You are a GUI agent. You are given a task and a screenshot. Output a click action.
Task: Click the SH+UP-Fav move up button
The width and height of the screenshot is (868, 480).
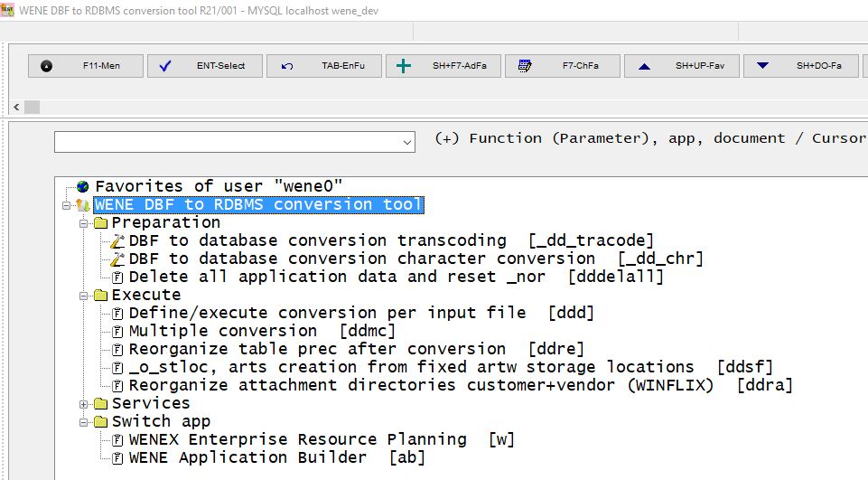(x=682, y=66)
